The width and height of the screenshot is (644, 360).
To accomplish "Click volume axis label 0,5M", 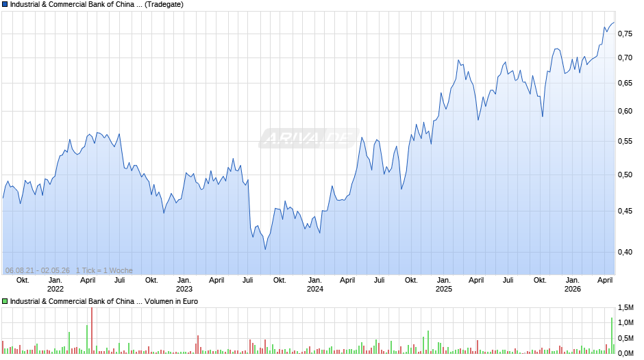I will [x=626, y=338].
